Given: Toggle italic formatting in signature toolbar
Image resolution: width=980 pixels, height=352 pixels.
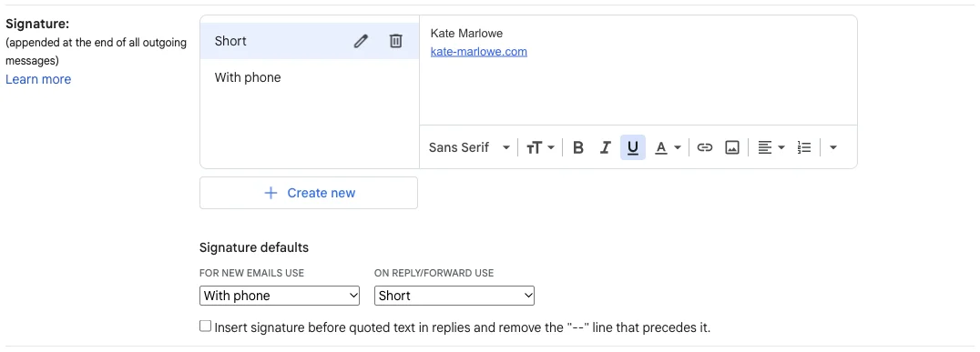Looking at the screenshot, I should pos(605,148).
